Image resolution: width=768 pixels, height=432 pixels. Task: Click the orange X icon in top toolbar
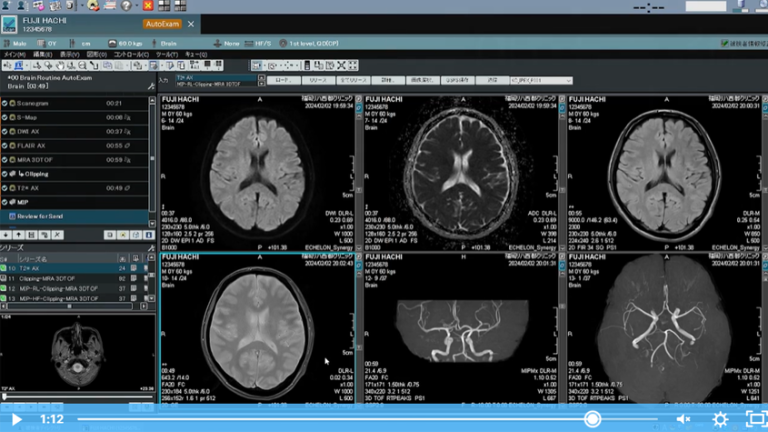pos(148,5)
